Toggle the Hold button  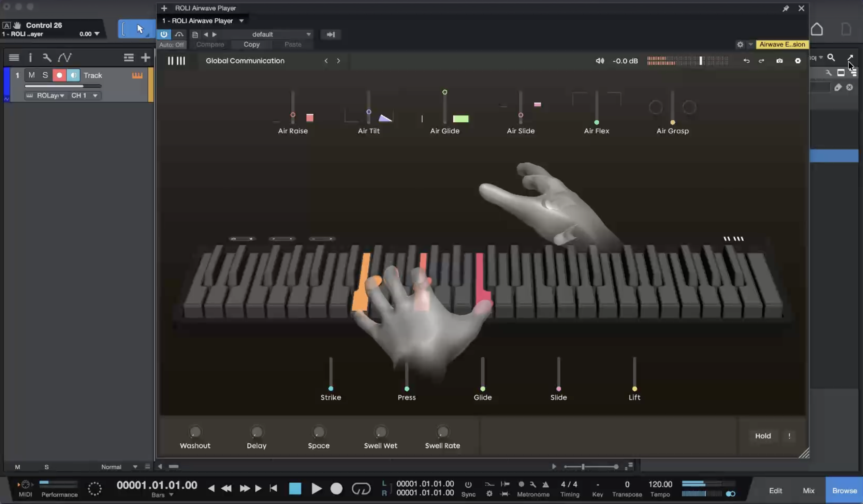coord(763,436)
